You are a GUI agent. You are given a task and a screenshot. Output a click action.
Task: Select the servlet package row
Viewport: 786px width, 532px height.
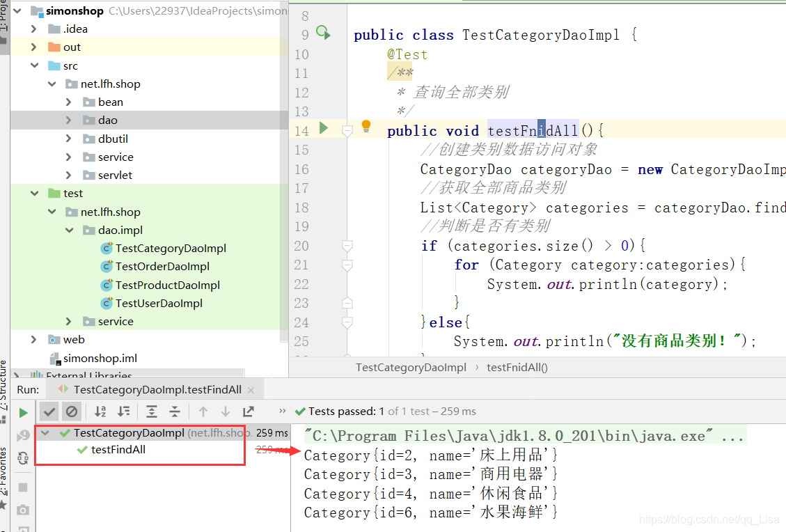pos(149,175)
